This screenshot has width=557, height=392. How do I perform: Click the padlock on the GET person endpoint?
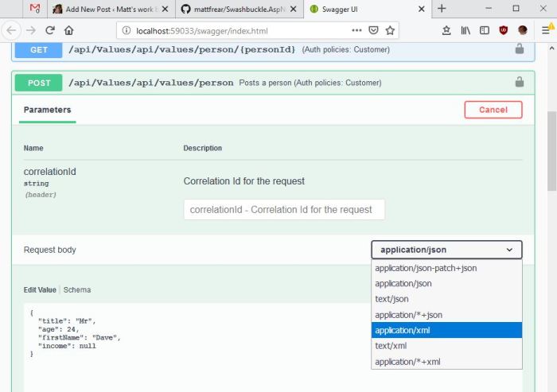coord(520,49)
